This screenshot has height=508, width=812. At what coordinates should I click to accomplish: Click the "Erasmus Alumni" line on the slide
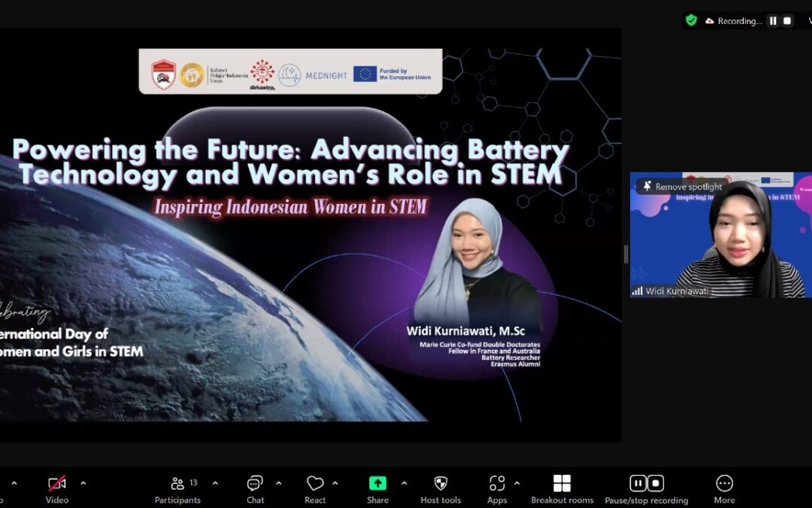(x=515, y=364)
